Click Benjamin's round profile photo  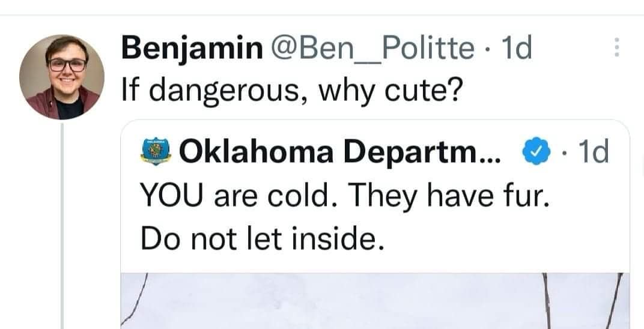(61, 76)
